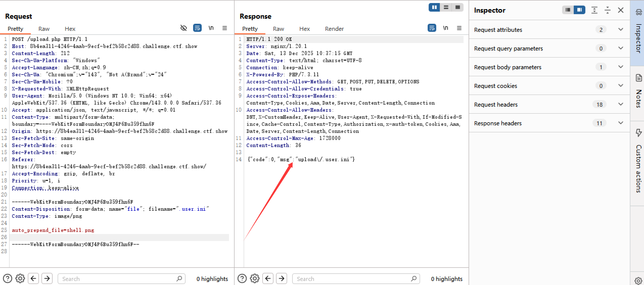Toggle word wrap icon in Request panel

click(197, 28)
